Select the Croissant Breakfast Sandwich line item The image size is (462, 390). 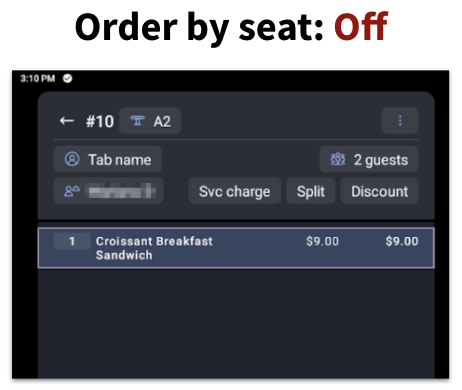(x=236, y=248)
